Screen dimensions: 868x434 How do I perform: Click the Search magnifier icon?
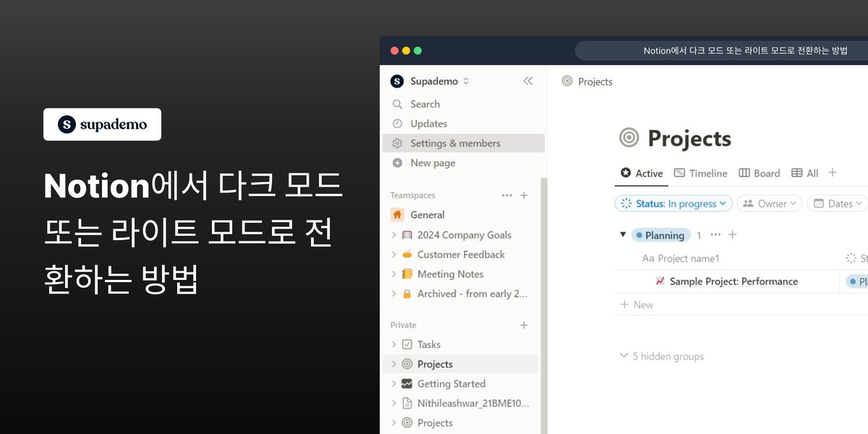click(x=397, y=104)
